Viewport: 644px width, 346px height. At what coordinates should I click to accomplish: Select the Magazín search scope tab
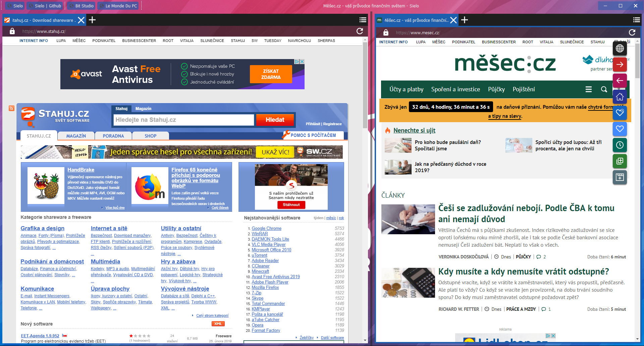click(x=143, y=108)
